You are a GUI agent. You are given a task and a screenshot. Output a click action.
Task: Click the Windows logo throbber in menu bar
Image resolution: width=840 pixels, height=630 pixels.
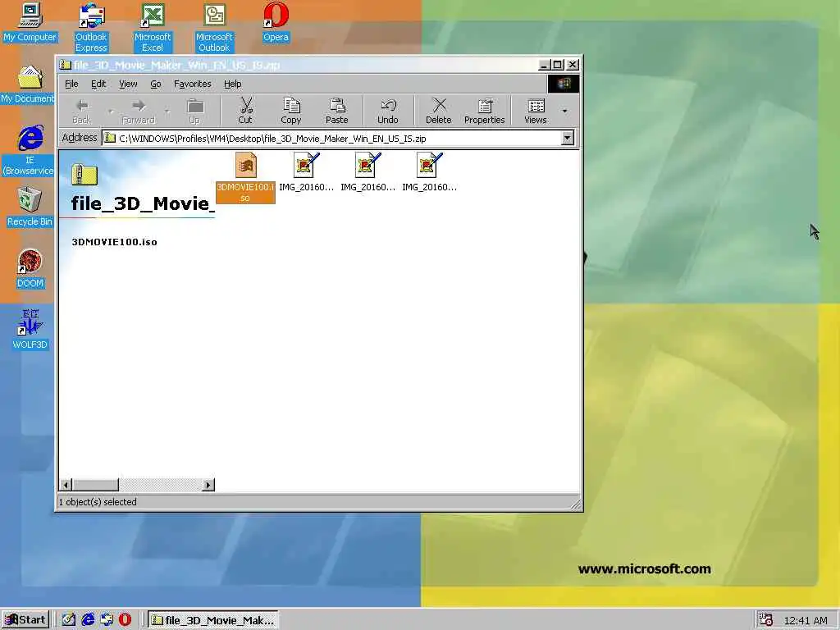click(563, 84)
